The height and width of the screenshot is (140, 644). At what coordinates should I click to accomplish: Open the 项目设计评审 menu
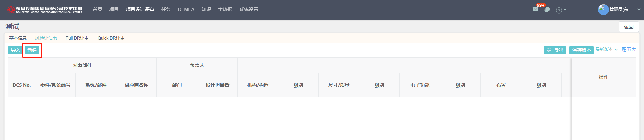(x=140, y=9)
